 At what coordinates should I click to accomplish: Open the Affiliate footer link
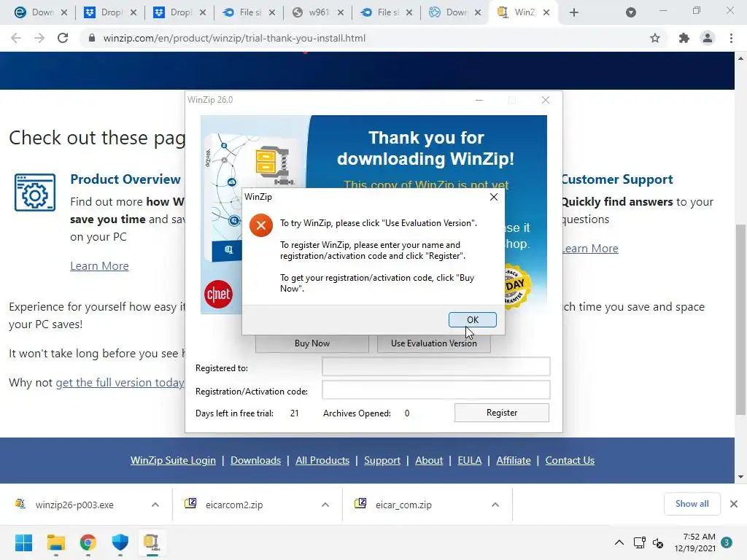[513, 461]
